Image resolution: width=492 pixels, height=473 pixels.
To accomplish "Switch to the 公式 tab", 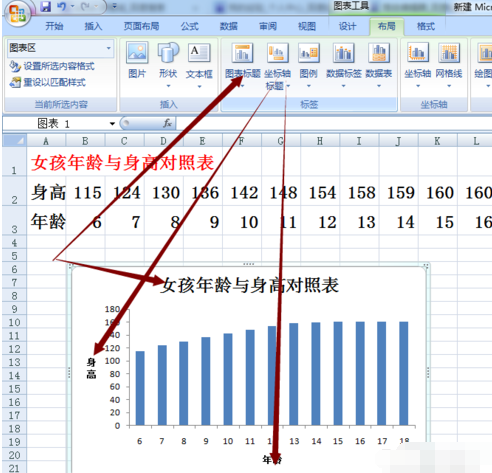I will 190,26.
